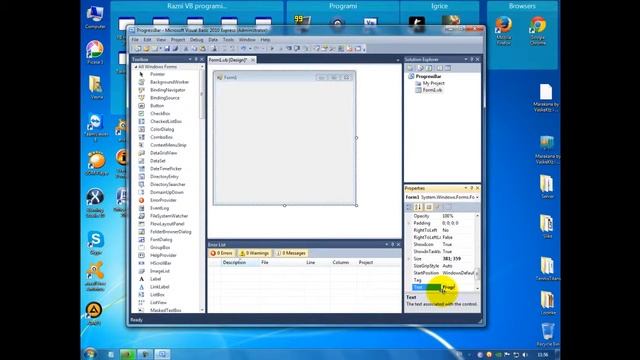
Task: Expand the Size property row
Action: [x=409, y=259]
